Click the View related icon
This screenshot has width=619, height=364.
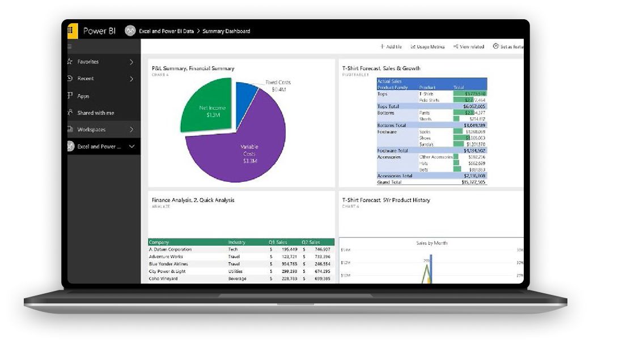[456, 46]
